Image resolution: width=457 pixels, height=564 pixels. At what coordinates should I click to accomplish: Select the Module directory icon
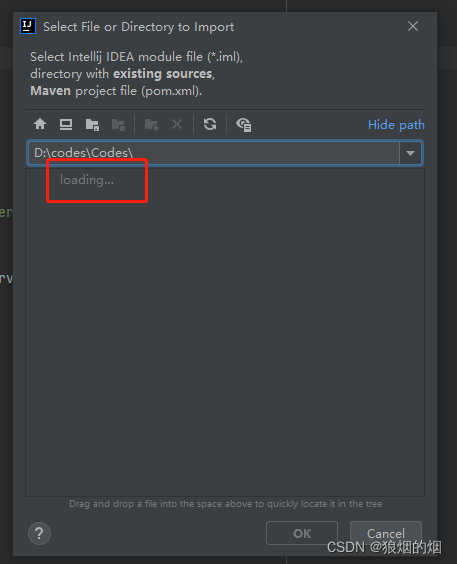[x=118, y=124]
